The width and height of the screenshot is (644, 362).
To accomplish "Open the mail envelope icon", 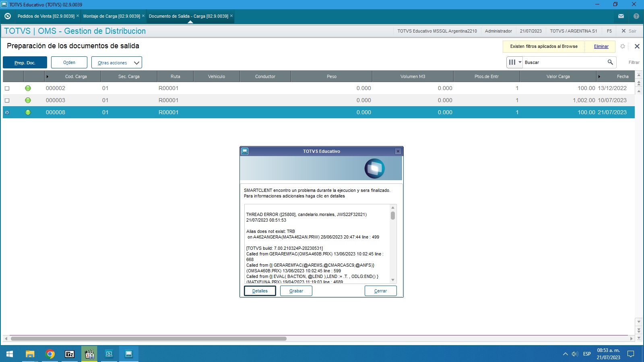I will (x=621, y=16).
